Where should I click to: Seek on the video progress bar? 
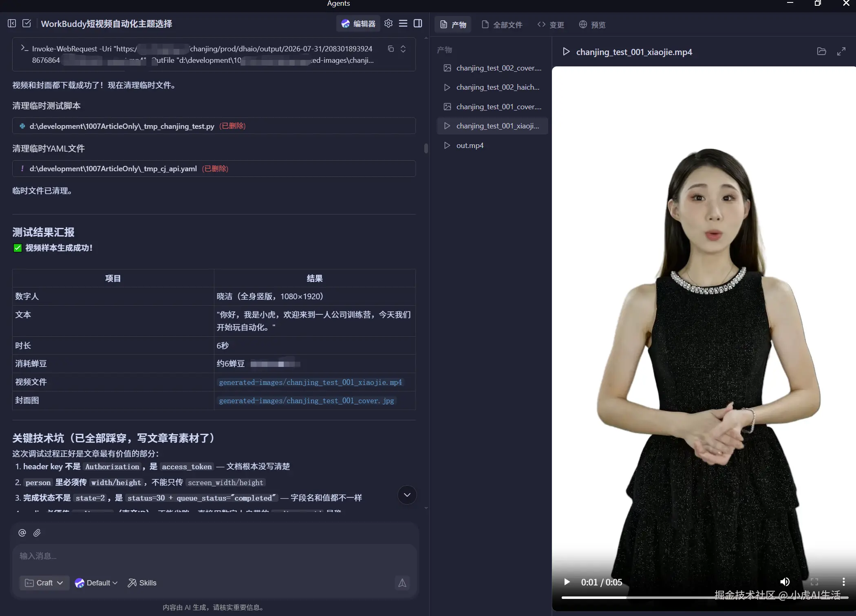705,597
